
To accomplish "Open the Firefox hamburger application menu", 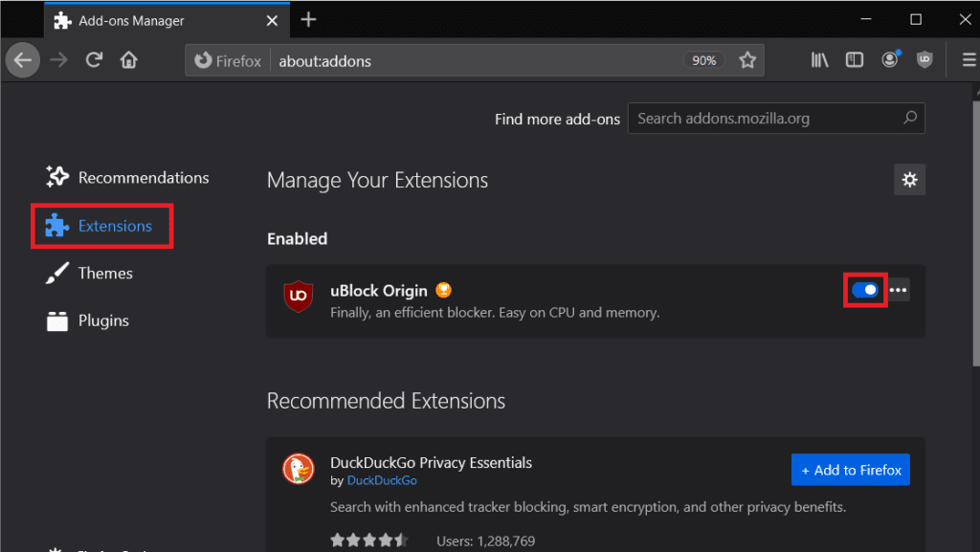I will 968,60.
